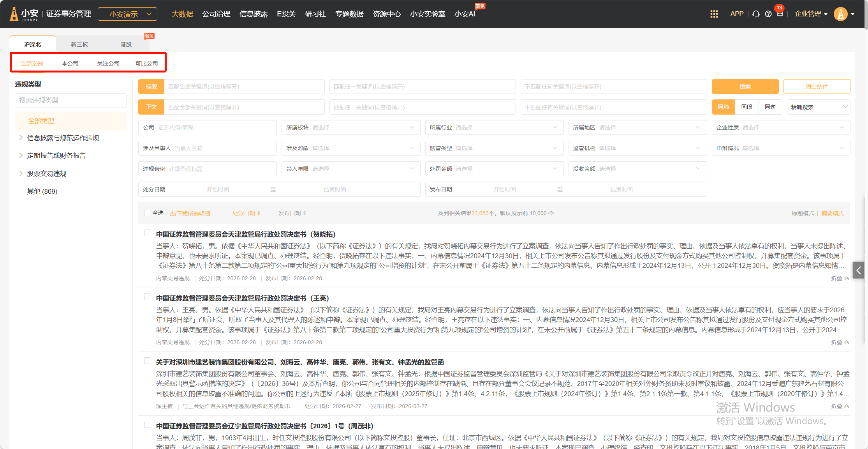Open the 所属行业 dropdown

494,127
